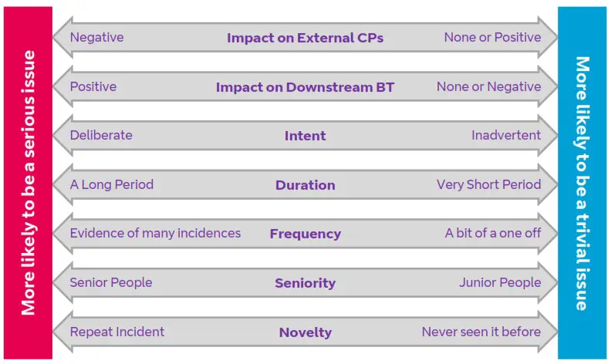Select "Evidence of many incidences" text
608x364 pixels.
tap(155, 233)
